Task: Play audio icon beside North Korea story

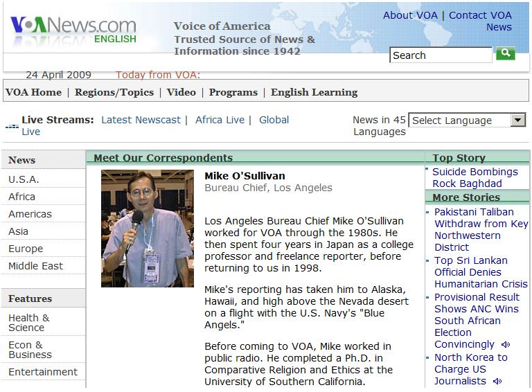Action: (497, 382)
